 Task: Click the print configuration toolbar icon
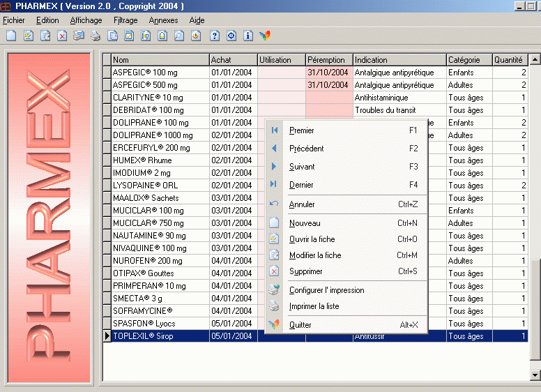(79, 36)
